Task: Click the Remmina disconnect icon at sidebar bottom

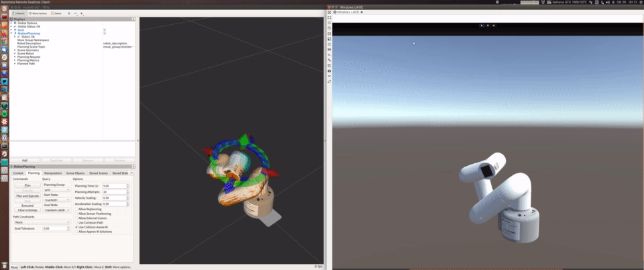Action: coord(329,81)
